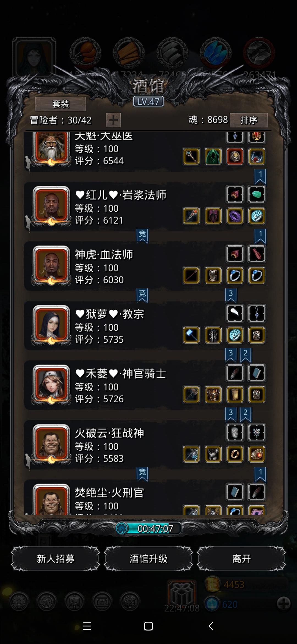Screen dimensions: 297x644
Task: Open the 套装 set panel
Action: click(61, 104)
